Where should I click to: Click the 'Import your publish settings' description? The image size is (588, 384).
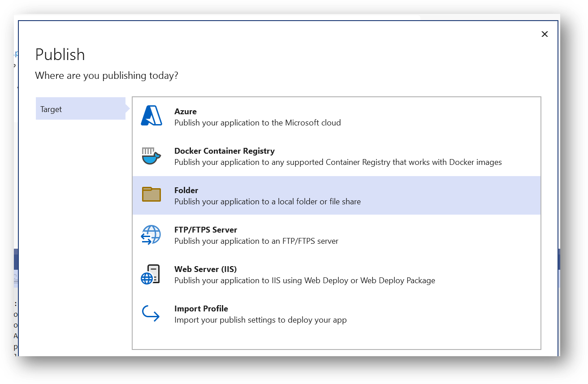260,320
